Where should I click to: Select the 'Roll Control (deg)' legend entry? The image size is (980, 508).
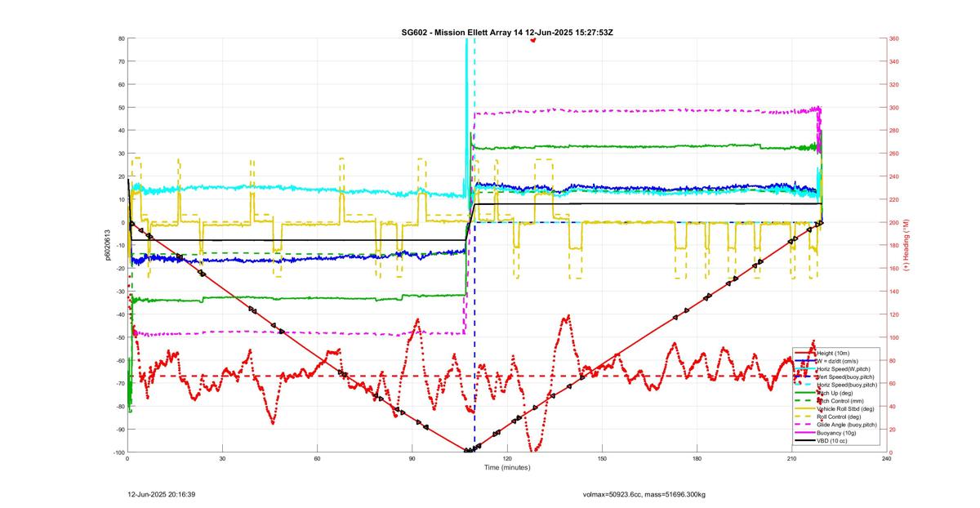839,417
